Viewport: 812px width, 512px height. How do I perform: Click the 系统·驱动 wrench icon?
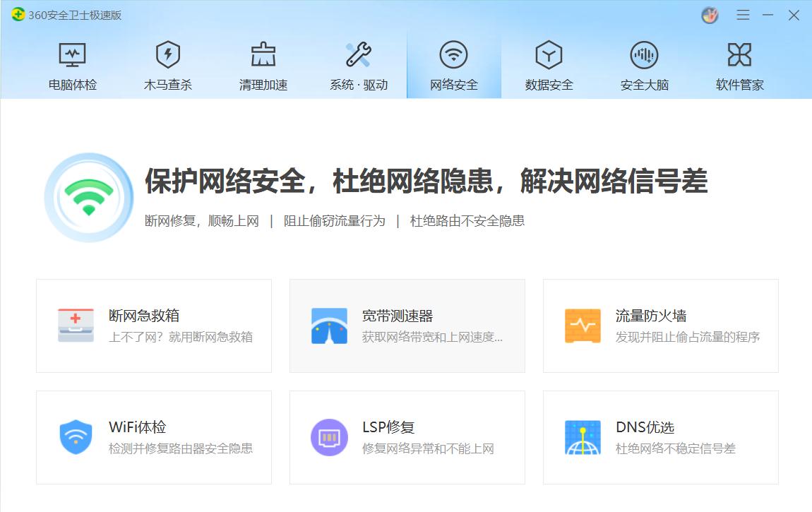click(357, 54)
